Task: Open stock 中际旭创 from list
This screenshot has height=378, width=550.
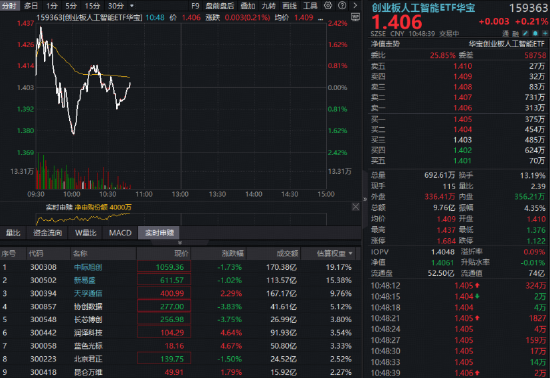Action: [x=88, y=267]
